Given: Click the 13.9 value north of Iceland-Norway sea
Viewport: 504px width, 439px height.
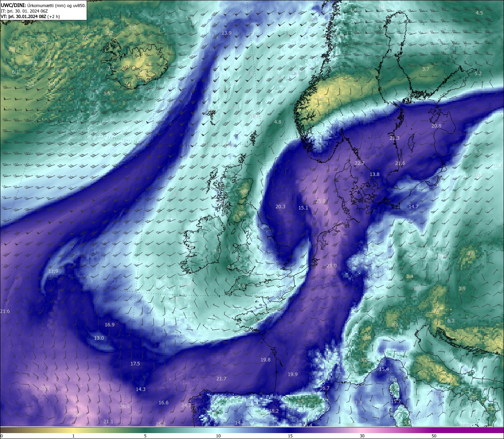Looking at the screenshot, I should coord(226,33).
